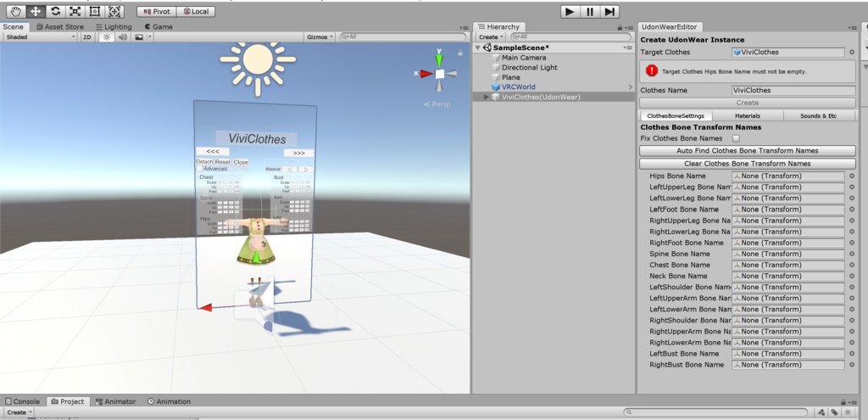Open the Animation tab

point(169,401)
